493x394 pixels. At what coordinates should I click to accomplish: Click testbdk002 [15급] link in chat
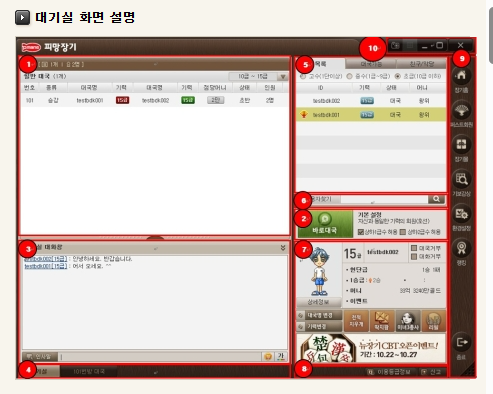pyautogui.click(x=46, y=259)
